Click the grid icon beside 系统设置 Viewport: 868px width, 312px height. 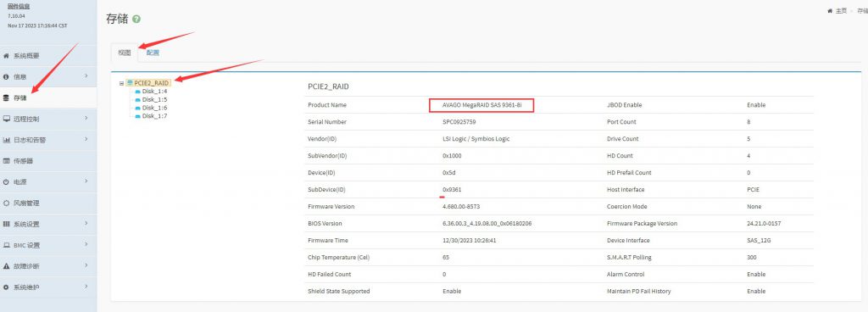point(6,224)
